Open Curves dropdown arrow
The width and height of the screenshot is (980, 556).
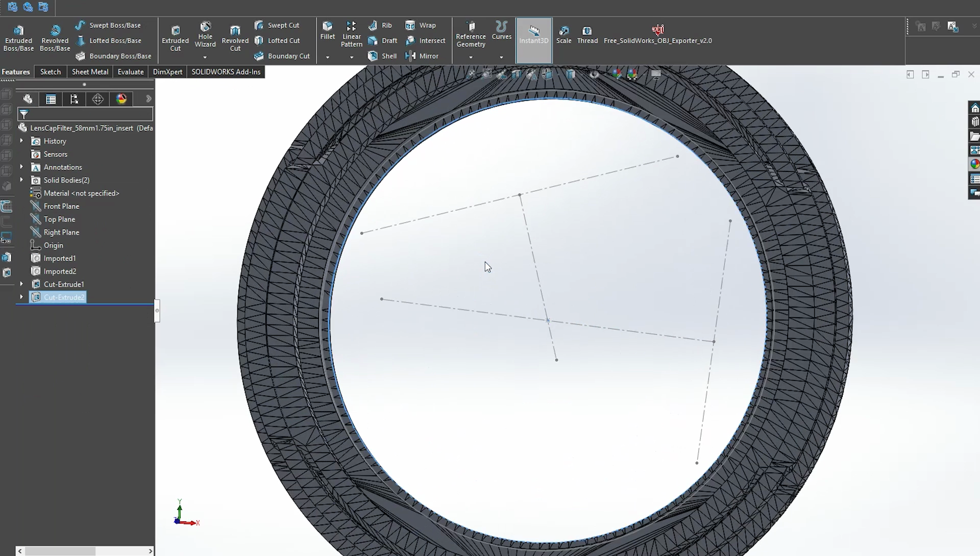pos(501,57)
